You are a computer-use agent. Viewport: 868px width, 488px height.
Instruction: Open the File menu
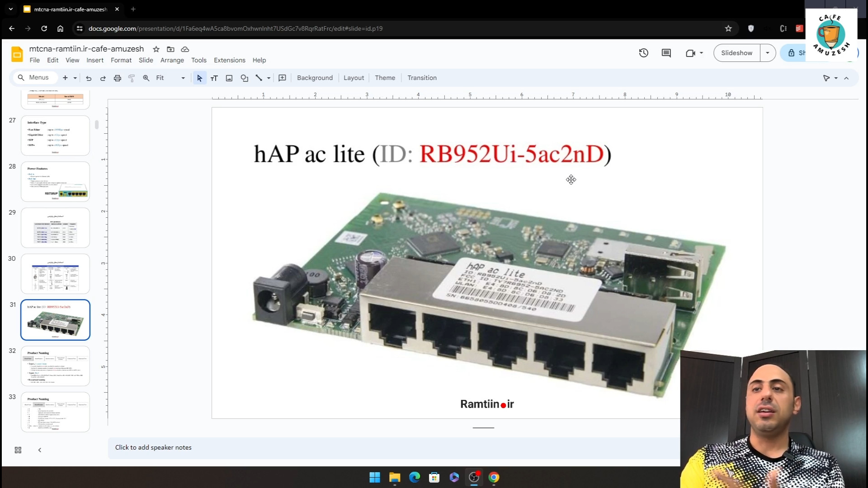point(35,60)
